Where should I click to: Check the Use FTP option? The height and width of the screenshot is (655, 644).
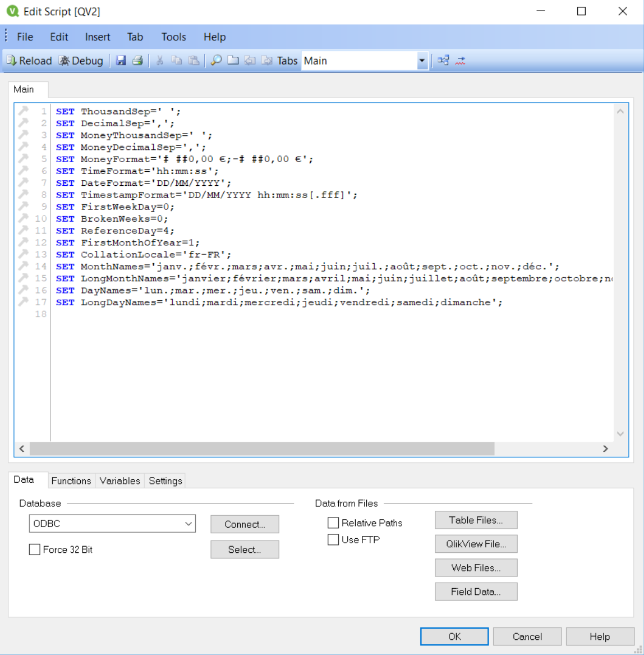point(333,540)
